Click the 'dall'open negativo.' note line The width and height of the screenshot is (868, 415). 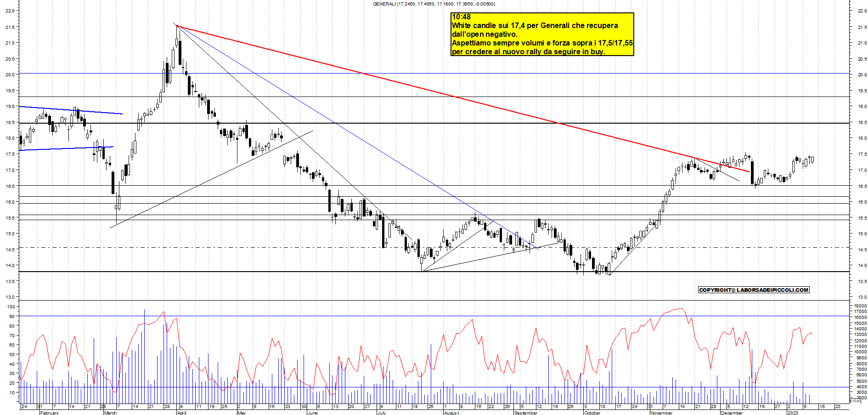click(485, 34)
